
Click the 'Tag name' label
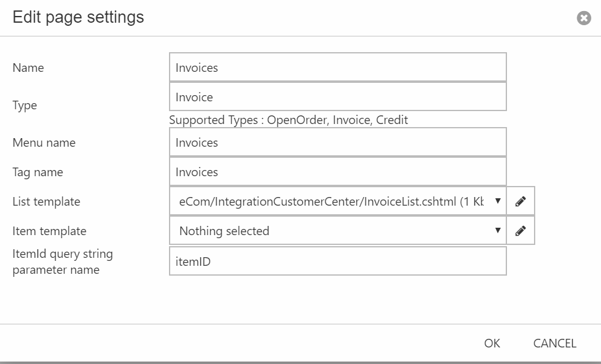coord(37,172)
